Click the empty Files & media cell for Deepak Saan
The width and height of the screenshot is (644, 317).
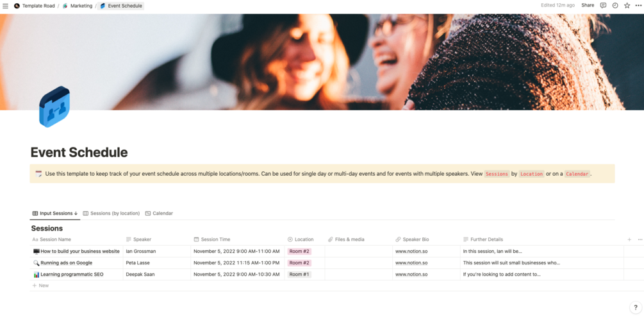coord(359,274)
